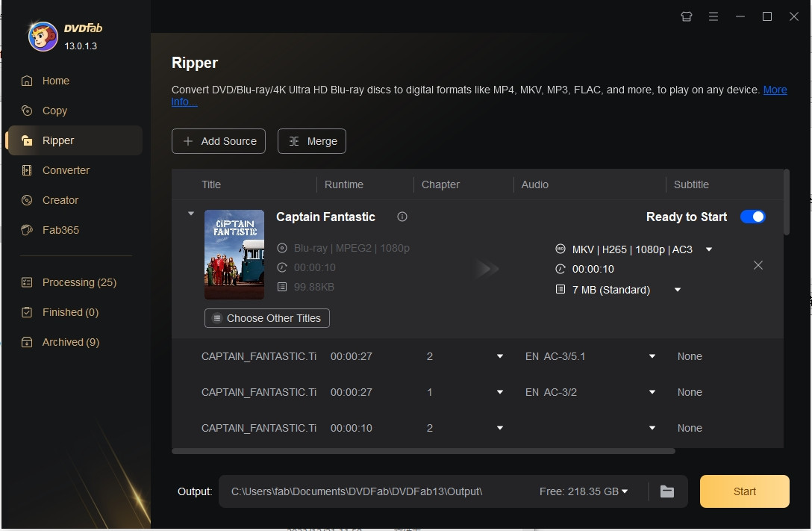Open the output folder icon

click(667, 491)
